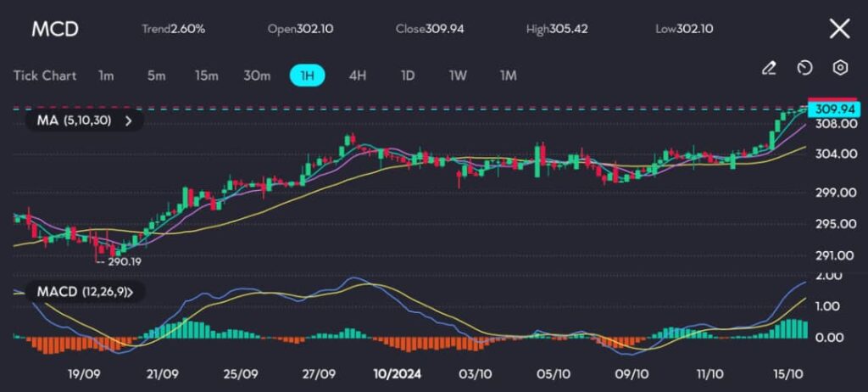Switch to the 1D daily chart
Image resolution: width=868 pixels, height=392 pixels.
tap(408, 76)
